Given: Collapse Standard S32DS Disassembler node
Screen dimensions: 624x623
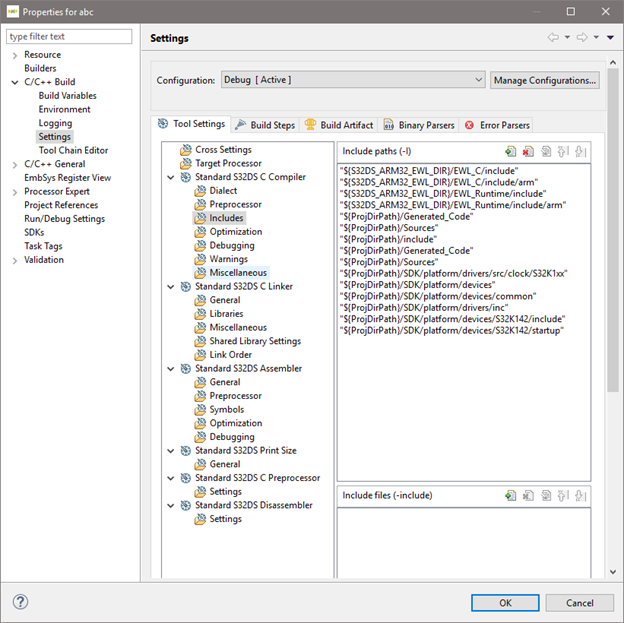Looking at the screenshot, I should (170, 506).
